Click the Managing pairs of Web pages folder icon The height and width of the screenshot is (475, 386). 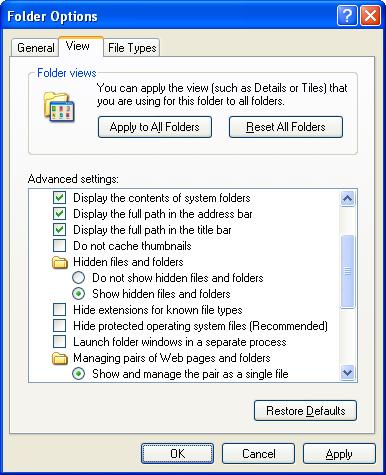[x=60, y=358]
